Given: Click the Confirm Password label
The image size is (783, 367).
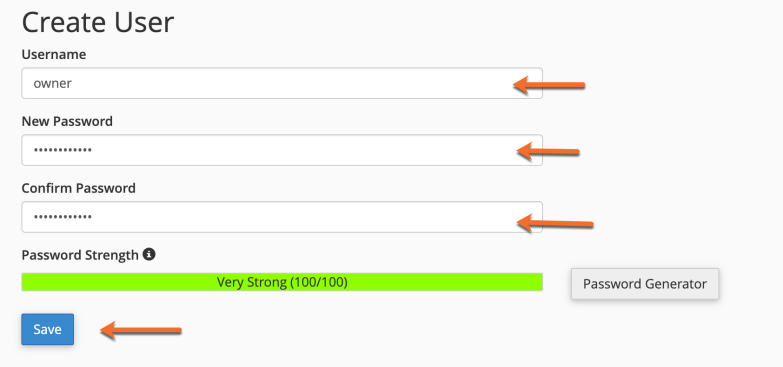Looking at the screenshot, I should tap(78, 188).
